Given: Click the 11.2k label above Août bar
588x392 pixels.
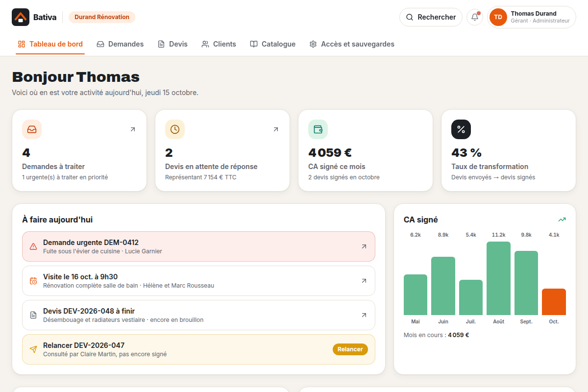Looking at the screenshot, I should pos(498,235).
